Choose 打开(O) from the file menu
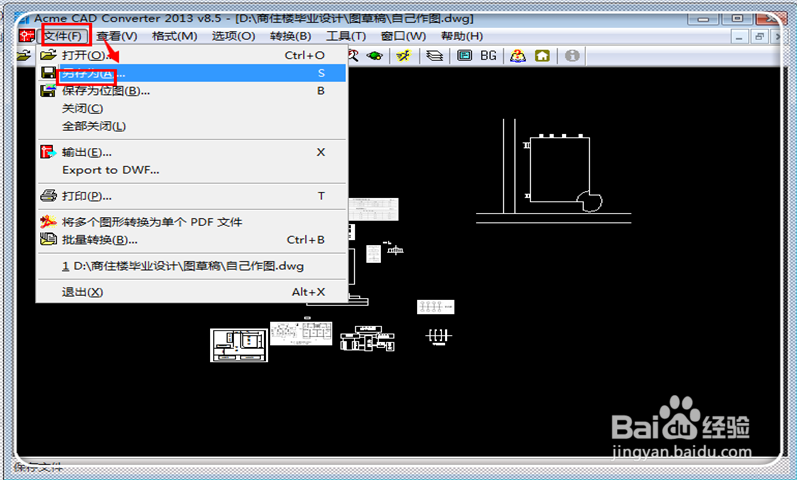Screen dimensions: 797x480 coord(192,55)
